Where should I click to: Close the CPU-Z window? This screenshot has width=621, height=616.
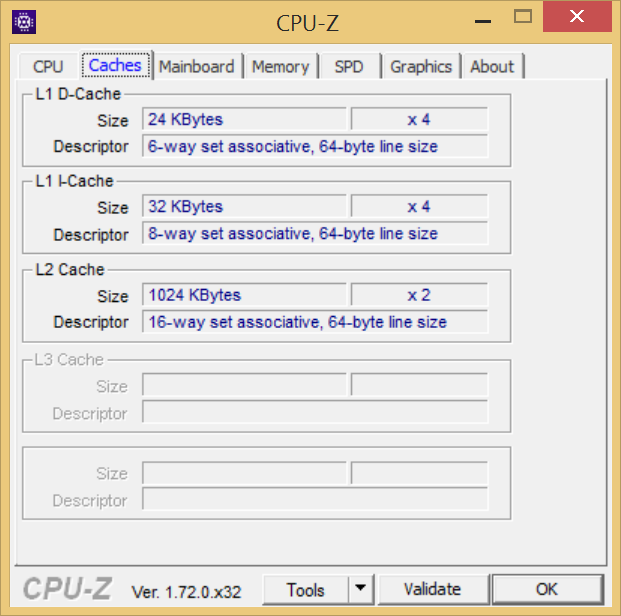point(577,17)
